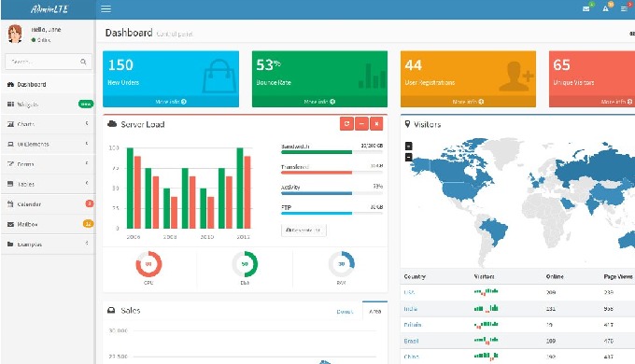Click More info on User Registrations card
Image resolution: width=635 pixels, height=364 pixels.
click(468, 102)
